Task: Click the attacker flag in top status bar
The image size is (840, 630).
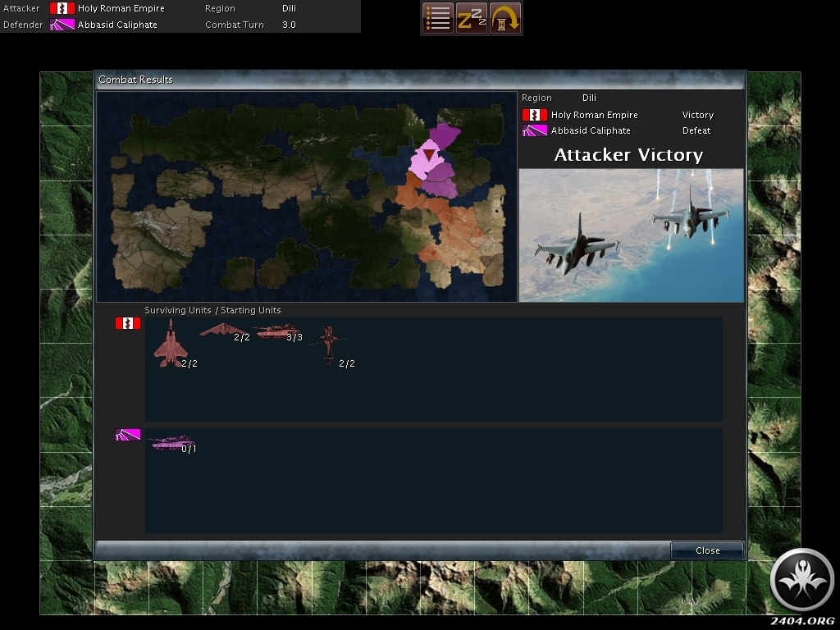Action: (x=62, y=8)
